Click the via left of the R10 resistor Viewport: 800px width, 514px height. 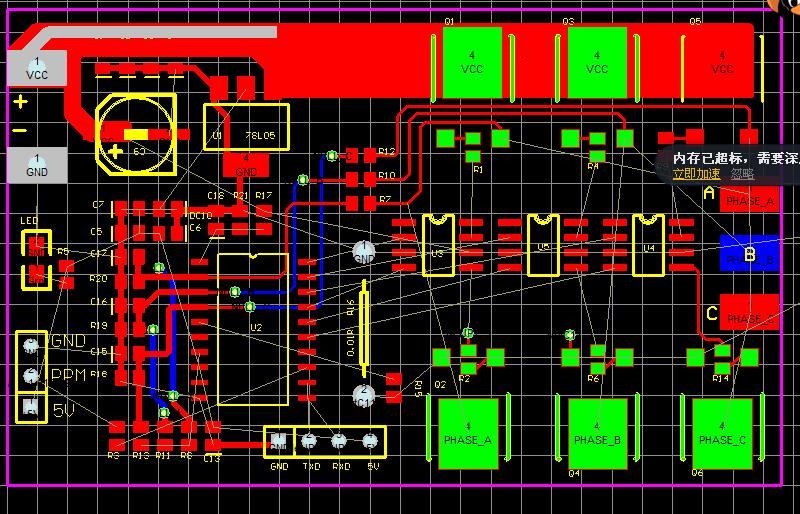303,180
